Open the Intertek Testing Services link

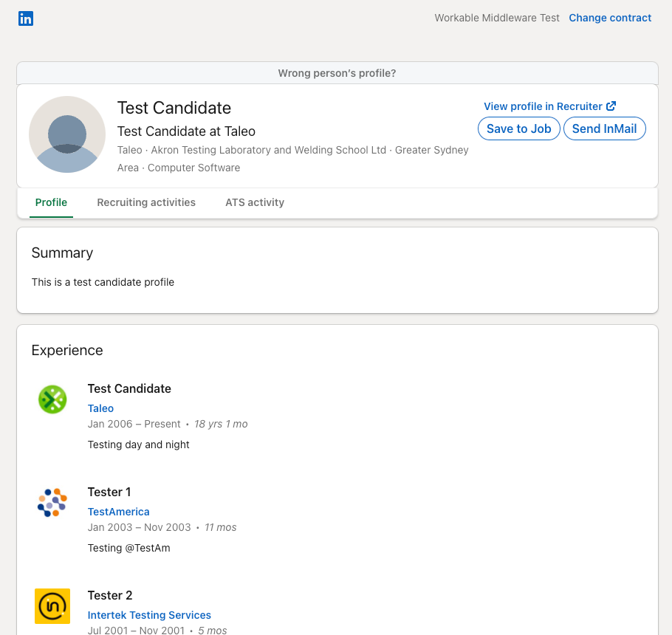coord(149,615)
